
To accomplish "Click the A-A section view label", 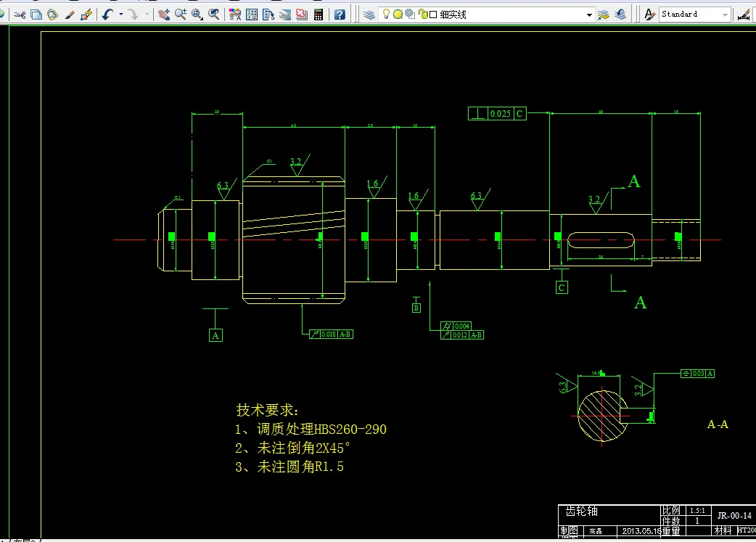I will click(x=718, y=424).
